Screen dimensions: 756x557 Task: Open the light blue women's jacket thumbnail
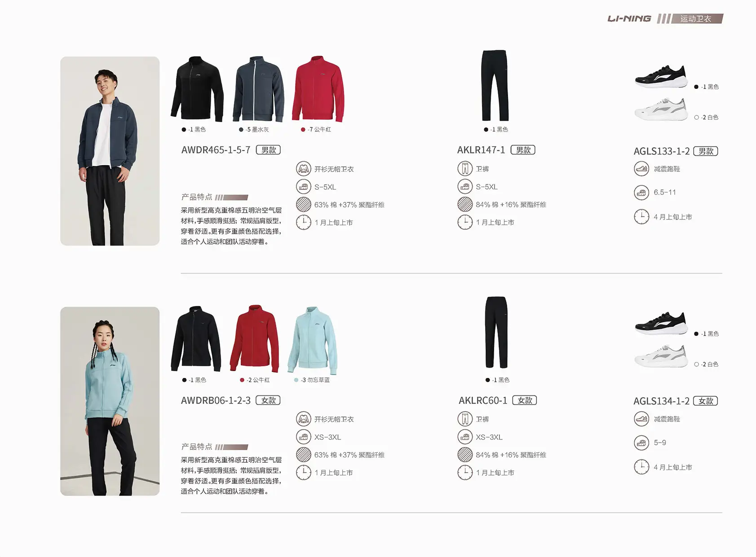[x=313, y=340]
